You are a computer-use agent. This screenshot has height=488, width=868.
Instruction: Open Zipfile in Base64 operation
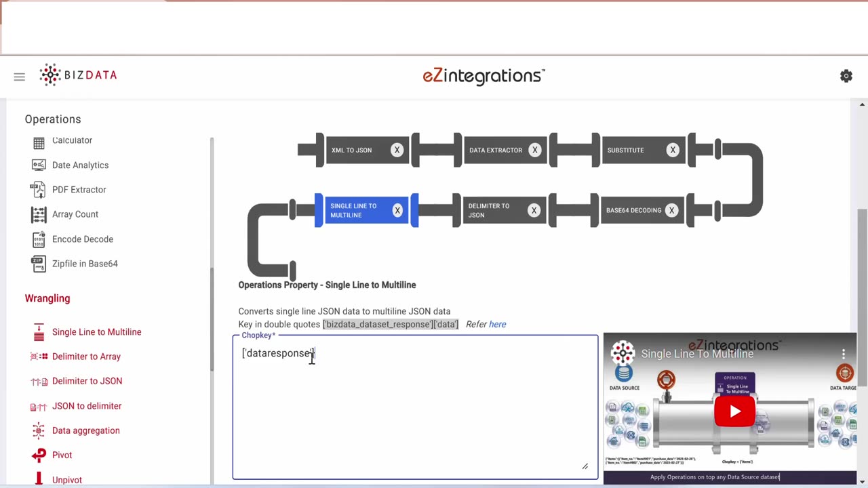[85, 264]
